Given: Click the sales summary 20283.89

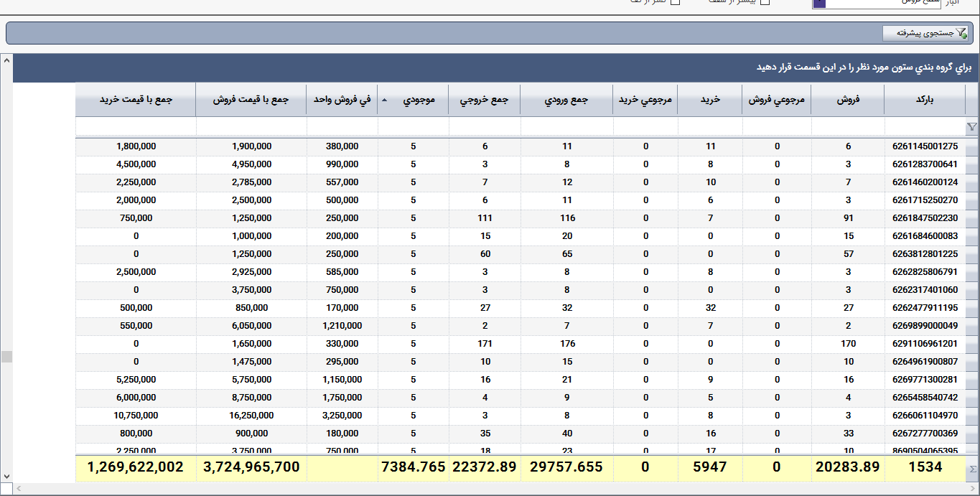Looking at the screenshot, I should pos(848,467).
